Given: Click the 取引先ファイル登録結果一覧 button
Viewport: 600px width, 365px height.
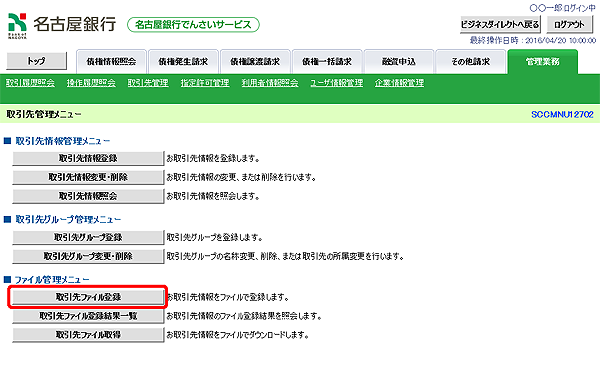Looking at the screenshot, I should [88, 316].
